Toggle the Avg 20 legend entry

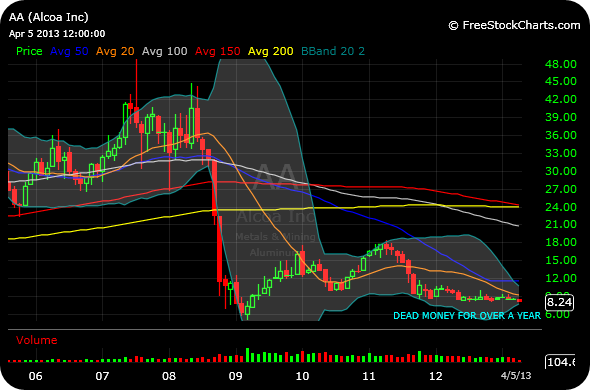(x=115, y=51)
